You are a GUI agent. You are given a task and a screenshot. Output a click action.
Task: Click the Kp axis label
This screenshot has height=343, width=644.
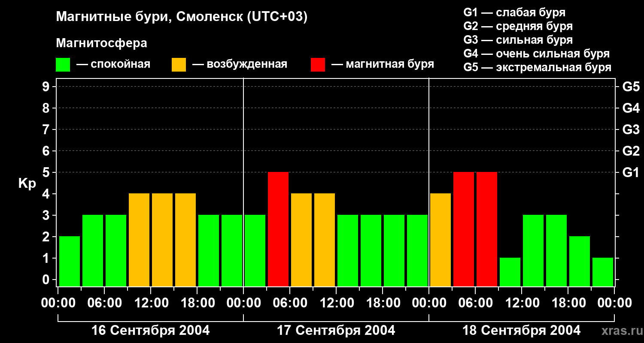point(27,184)
